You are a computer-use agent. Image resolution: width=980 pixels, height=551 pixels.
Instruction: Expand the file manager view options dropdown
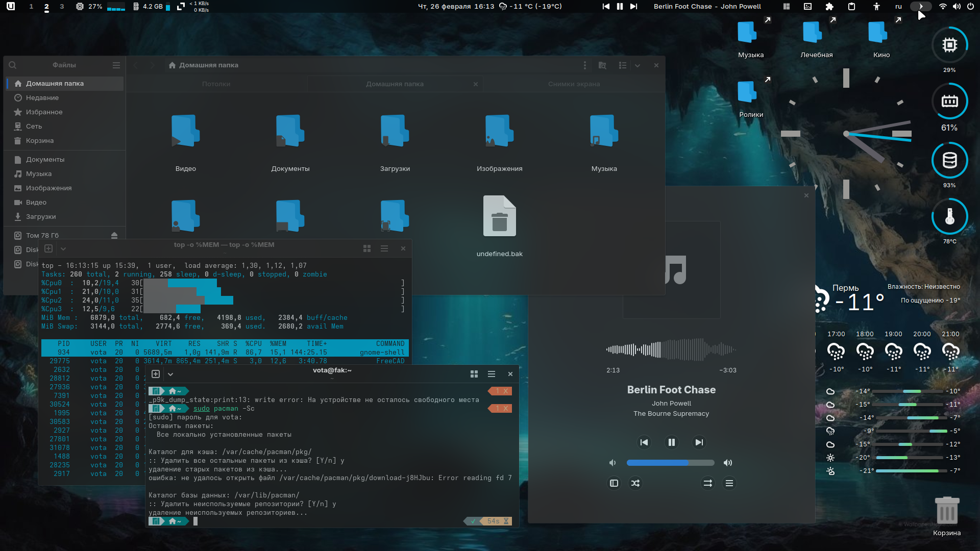pos(638,65)
